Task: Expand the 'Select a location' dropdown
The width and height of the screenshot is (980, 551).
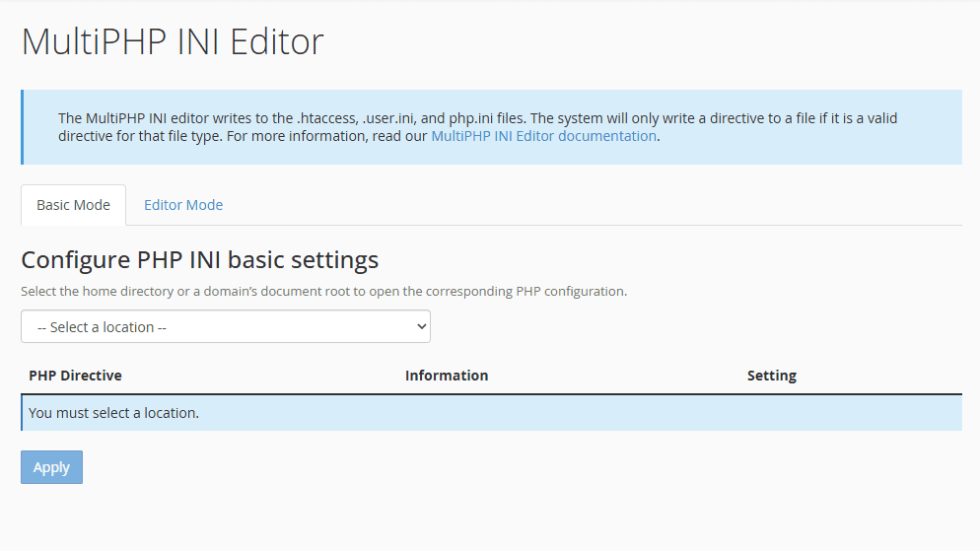Action: pyautogui.click(x=226, y=326)
